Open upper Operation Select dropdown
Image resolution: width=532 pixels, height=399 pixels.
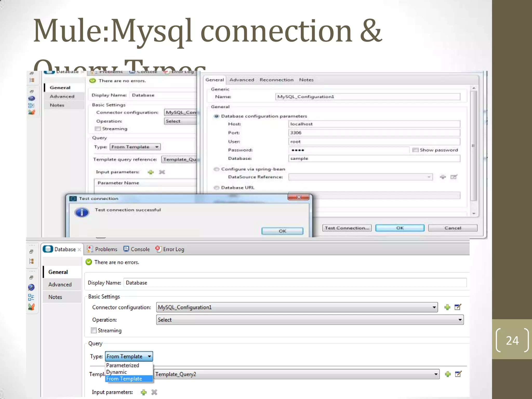[x=181, y=121]
